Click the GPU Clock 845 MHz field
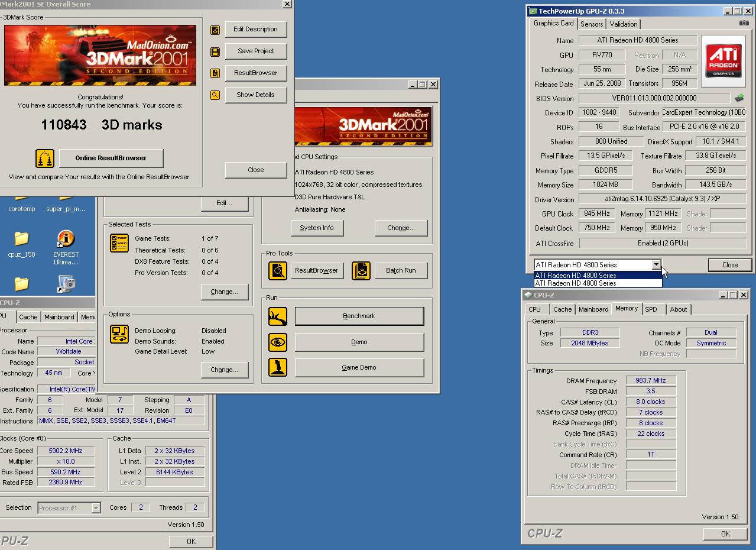 coord(597,213)
